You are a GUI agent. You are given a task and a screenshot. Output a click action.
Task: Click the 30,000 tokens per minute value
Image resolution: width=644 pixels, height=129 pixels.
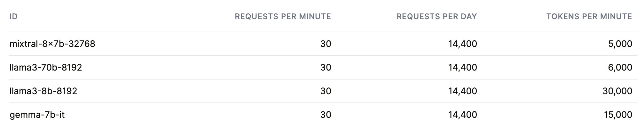tap(617, 91)
